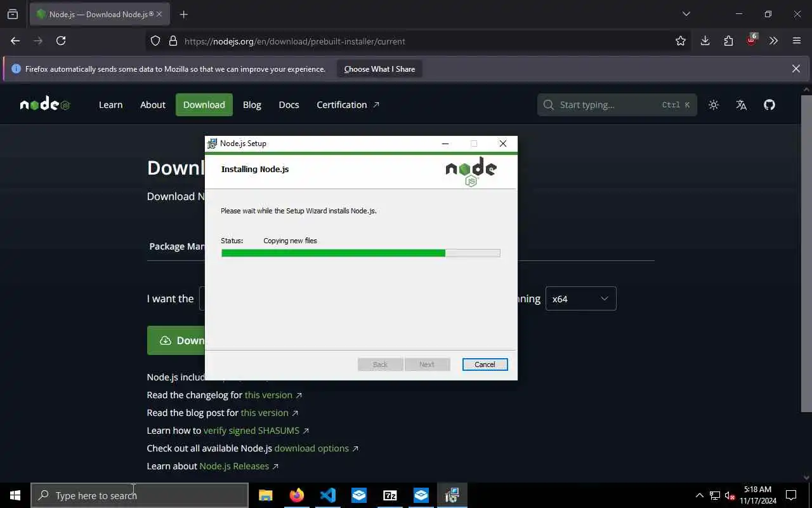Click the page vertical scrollbar
The height and width of the screenshot is (508, 812).
tap(806, 254)
